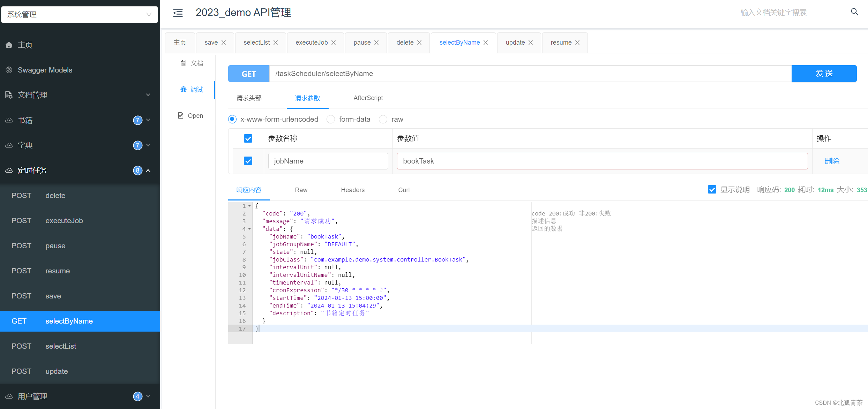Click the search magnifier icon

click(x=854, y=12)
